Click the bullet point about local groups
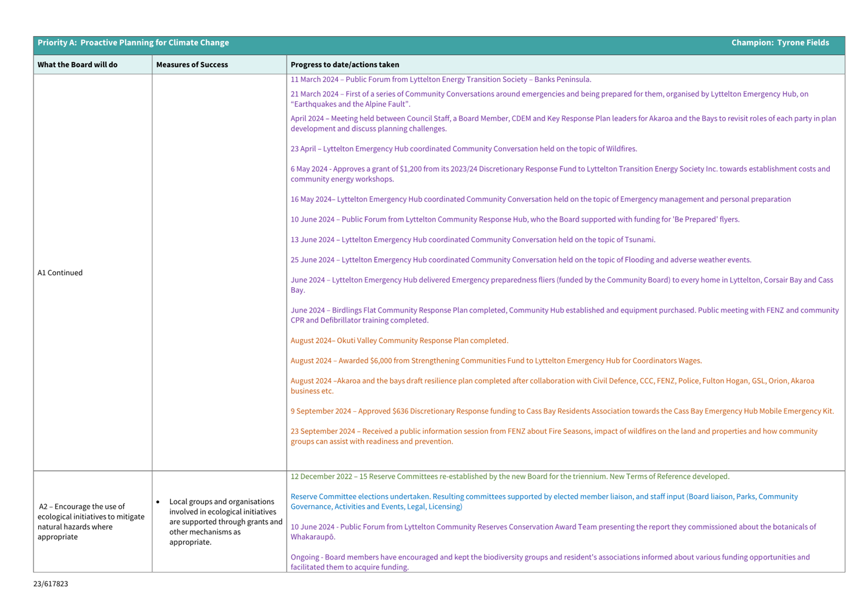Screen dimensions: 868x614 click(225, 521)
